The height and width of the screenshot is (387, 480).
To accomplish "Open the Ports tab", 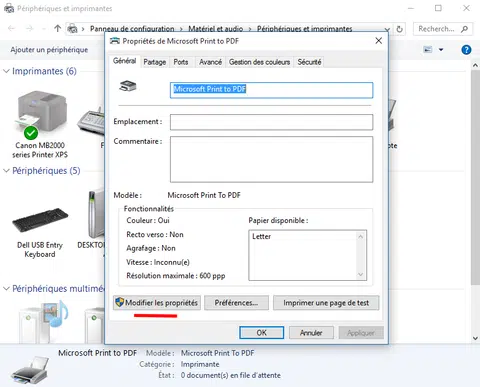I will coord(181,62).
